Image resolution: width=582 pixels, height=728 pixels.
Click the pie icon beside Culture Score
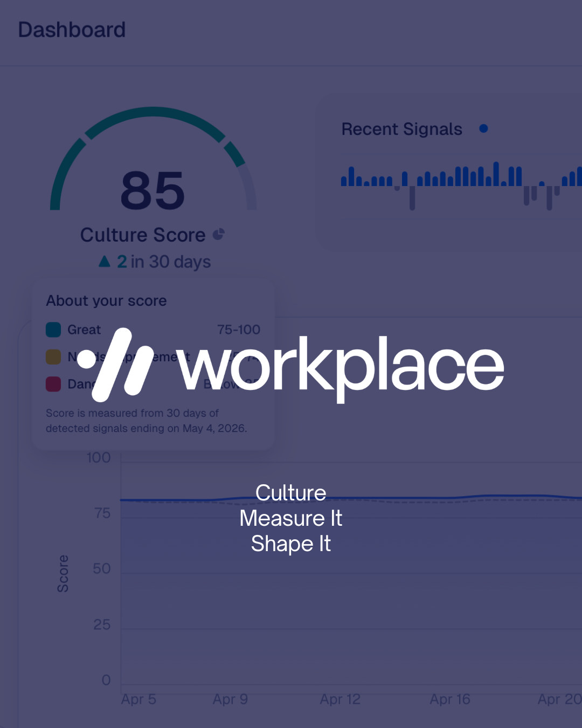pyautogui.click(x=218, y=235)
